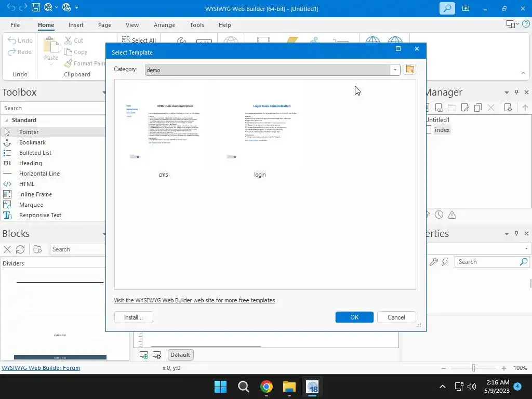Switch to the View ribbon tab
Viewport: 532px width, 399px height.
coord(132,25)
